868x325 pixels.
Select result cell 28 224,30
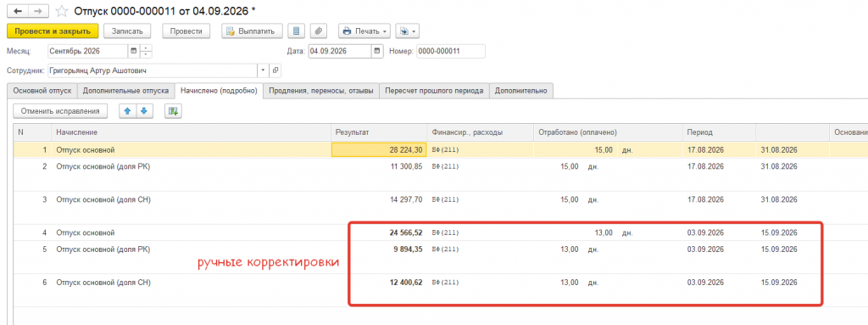(379, 149)
